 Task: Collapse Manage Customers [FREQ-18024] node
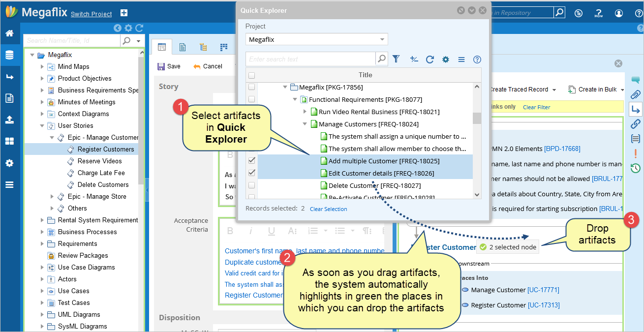coord(305,124)
